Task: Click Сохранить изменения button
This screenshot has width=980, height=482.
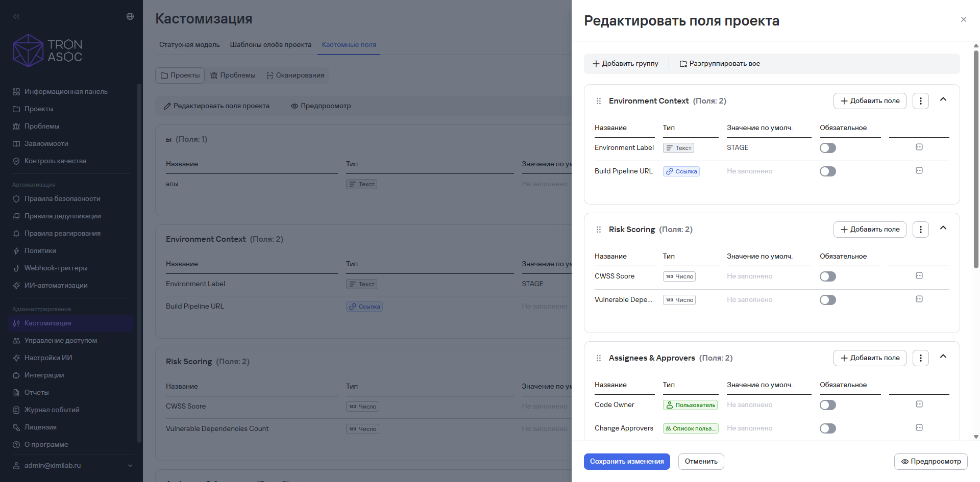Action: [x=627, y=462]
